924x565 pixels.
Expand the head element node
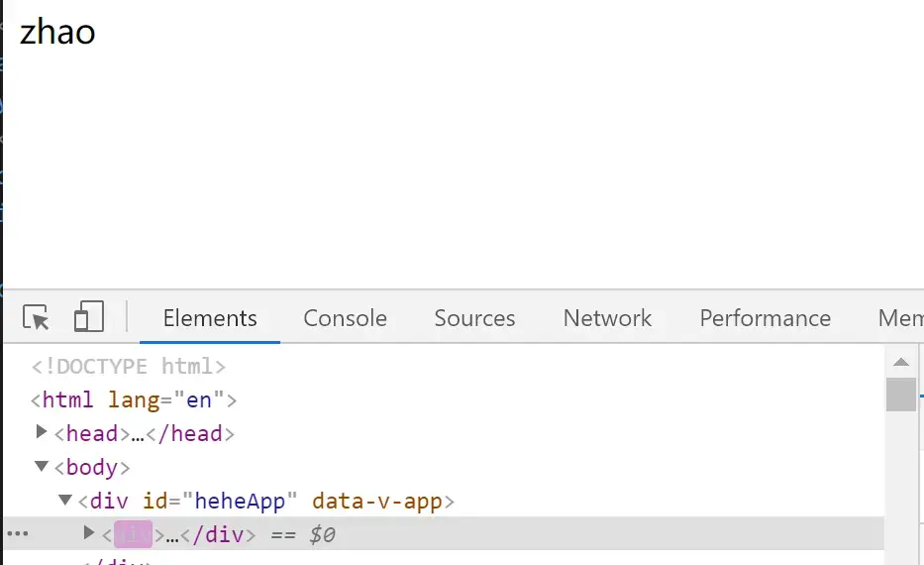pyautogui.click(x=42, y=432)
